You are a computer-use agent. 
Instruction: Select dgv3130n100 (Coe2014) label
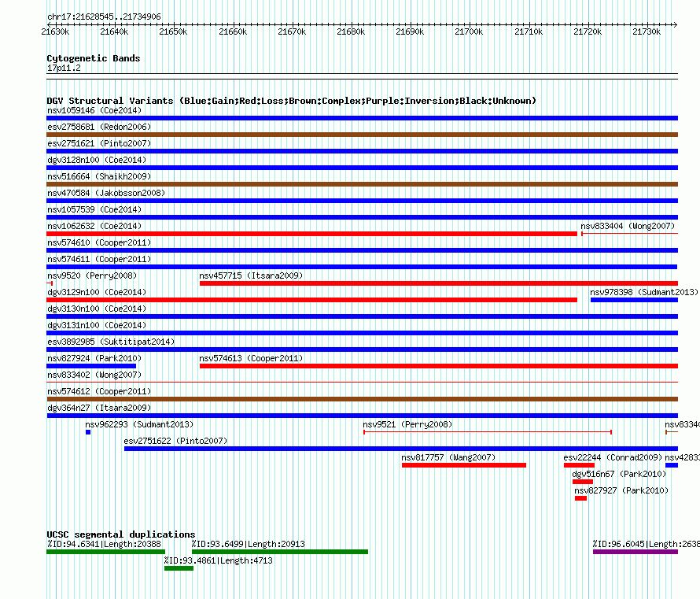click(x=97, y=309)
